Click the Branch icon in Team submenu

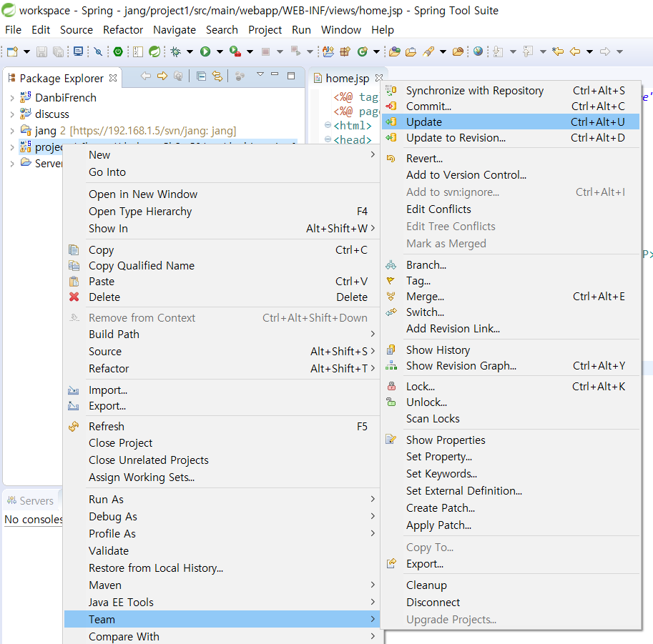(391, 264)
